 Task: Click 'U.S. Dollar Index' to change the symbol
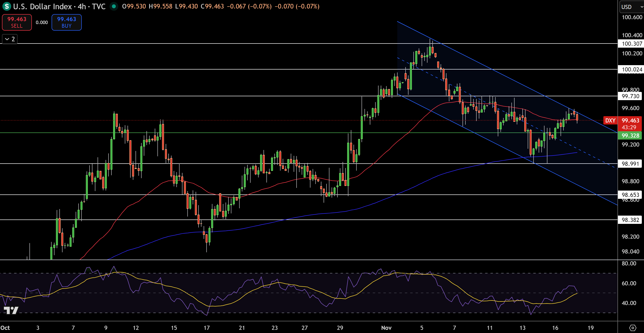(42, 7)
